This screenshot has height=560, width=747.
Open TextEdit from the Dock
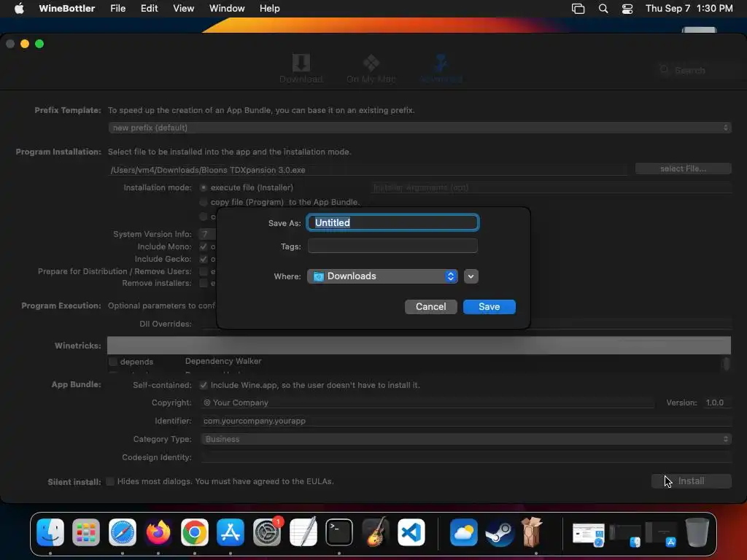point(303,532)
